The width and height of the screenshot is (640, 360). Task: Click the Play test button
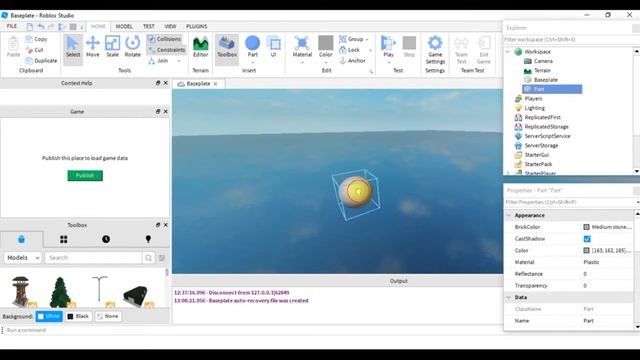tap(388, 47)
